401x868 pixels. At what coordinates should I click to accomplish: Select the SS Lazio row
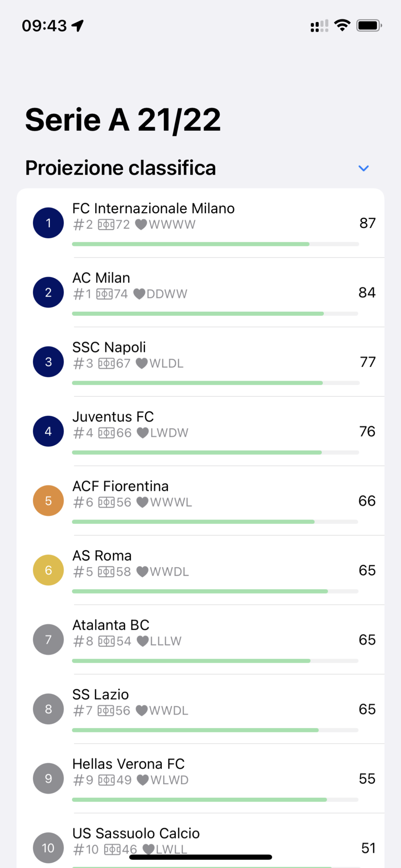[x=200, y=709]
